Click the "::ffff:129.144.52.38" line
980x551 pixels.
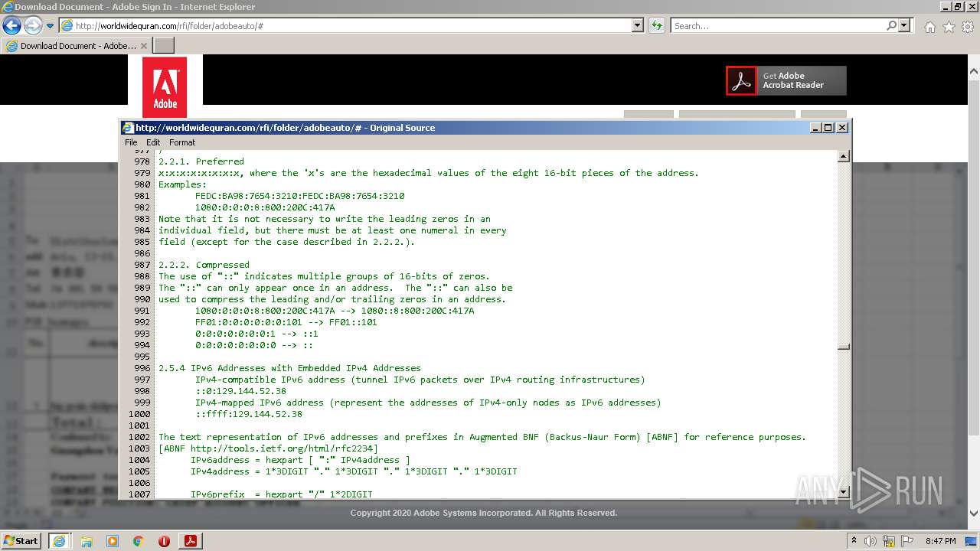pyautogui.click(x=249, y=414)
